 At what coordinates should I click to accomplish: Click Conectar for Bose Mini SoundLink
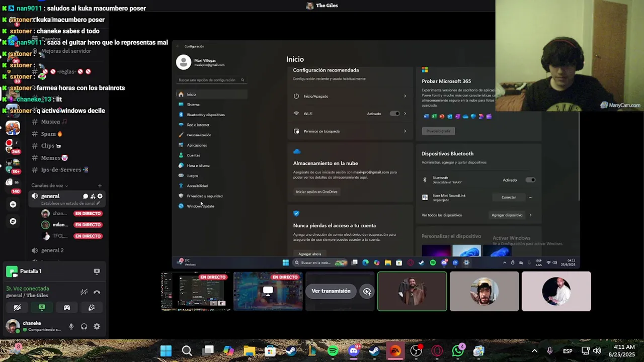508,197
